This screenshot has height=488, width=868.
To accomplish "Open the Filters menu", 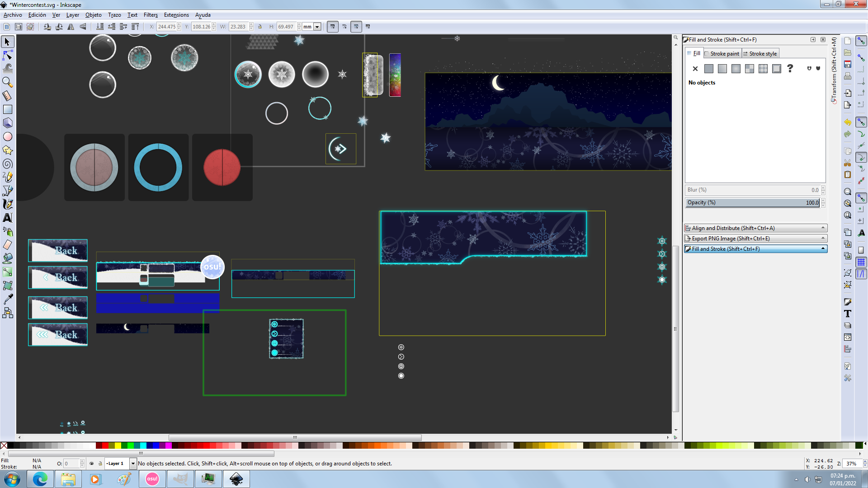I will [x=151, y=15].
